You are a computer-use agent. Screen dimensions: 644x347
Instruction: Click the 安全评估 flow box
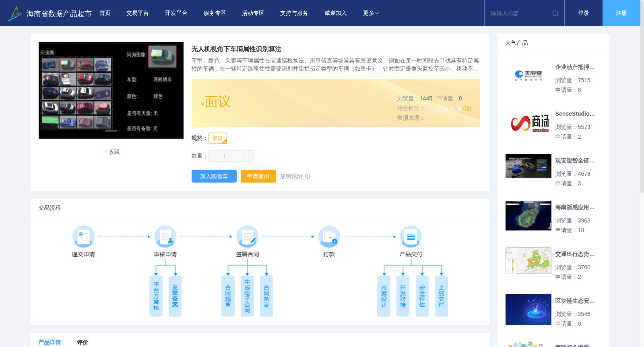pyautogui.click(x=422, y=296)
